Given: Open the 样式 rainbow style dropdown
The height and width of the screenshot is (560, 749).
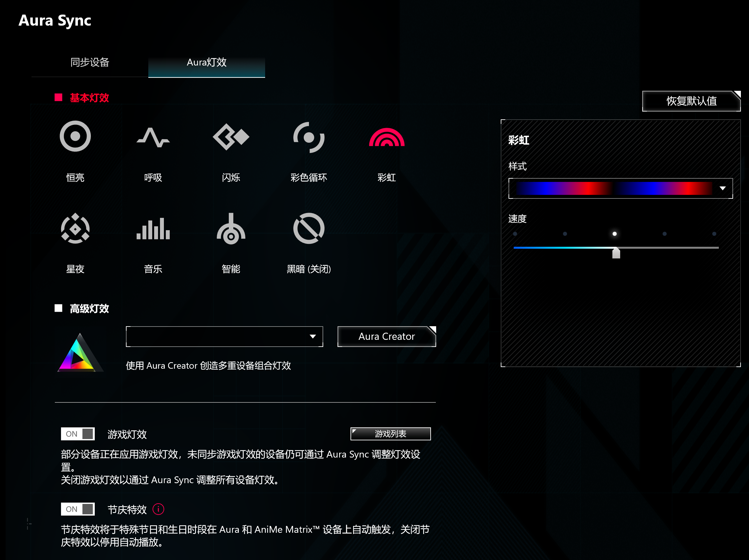Looking at the screenshot, I should coord(723,188).
